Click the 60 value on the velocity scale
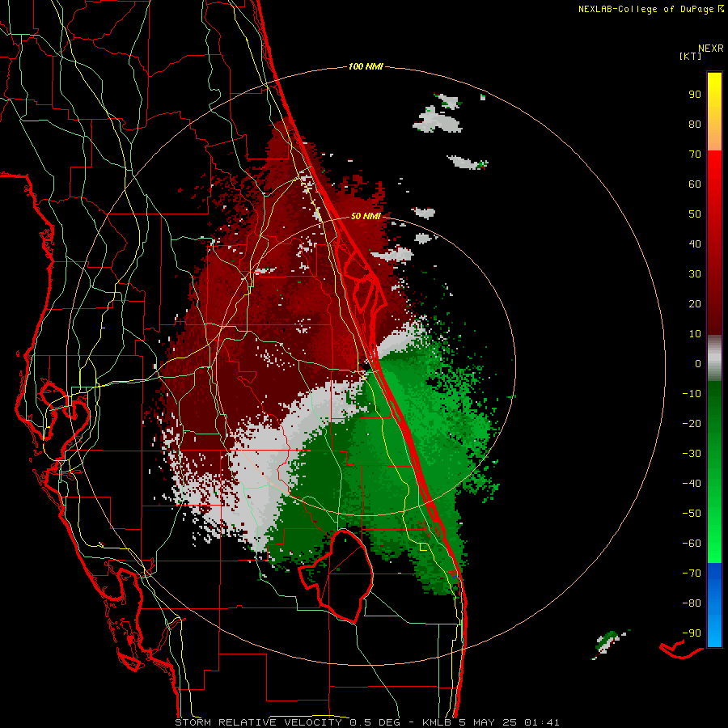728x728 pixels. [695, 184]
